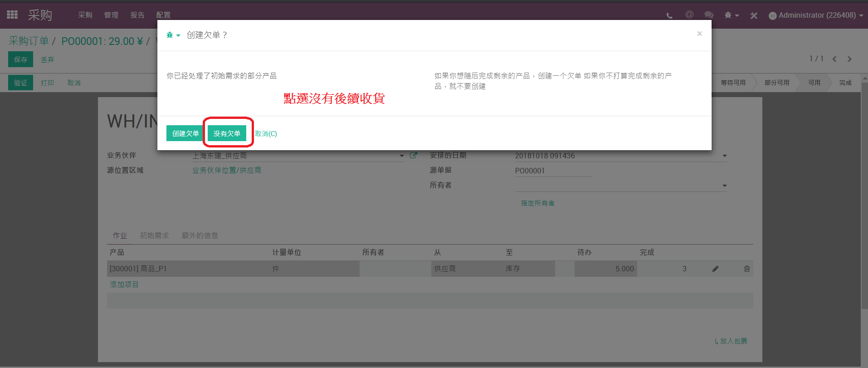Open the 管理 menu
Image resolution: width=868 pixels, height=368 pixels.
click(111, 15)
